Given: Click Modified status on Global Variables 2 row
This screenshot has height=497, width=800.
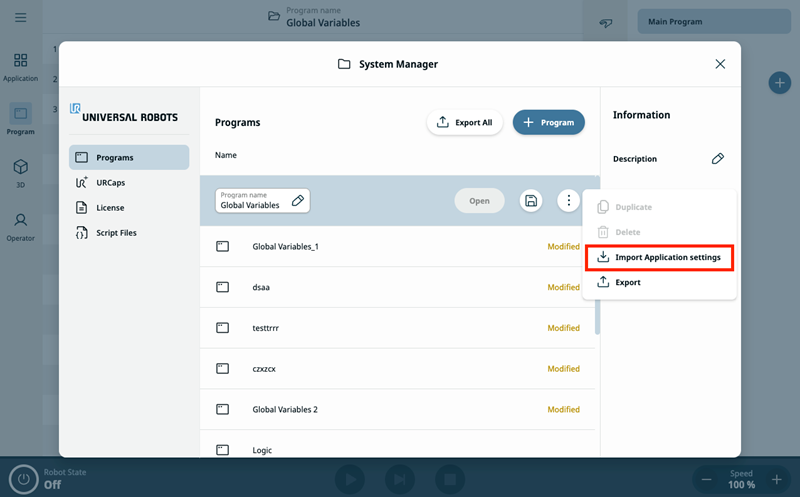Looking at the screenshot, I should (x=563, y=409).
